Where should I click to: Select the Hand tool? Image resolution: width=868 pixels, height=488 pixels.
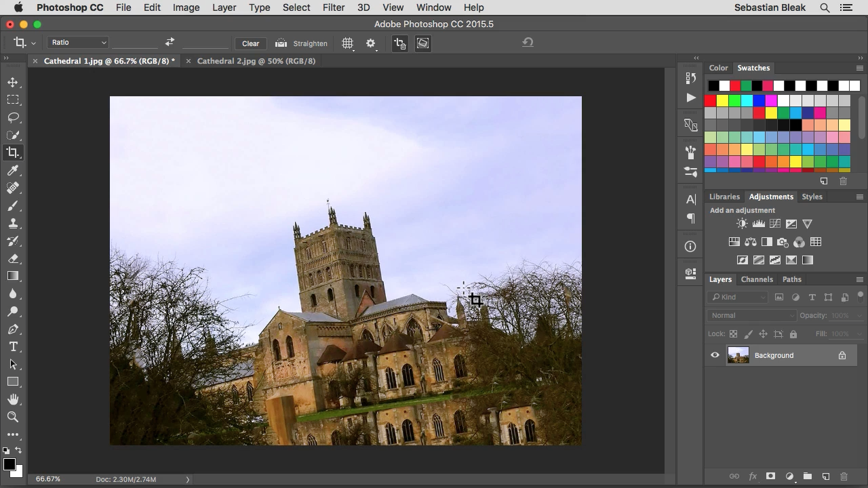coord(13,399)
